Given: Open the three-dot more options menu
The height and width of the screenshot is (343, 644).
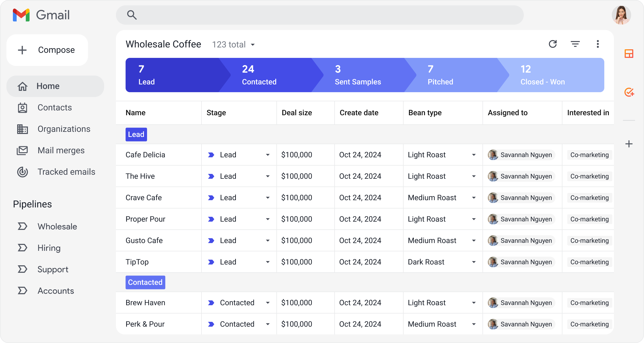Looking at the screenshot, I should 598,44.
